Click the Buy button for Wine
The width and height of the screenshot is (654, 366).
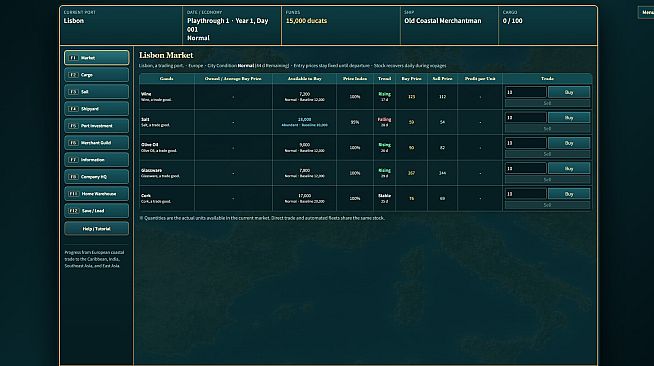click(x=569, y=92)
